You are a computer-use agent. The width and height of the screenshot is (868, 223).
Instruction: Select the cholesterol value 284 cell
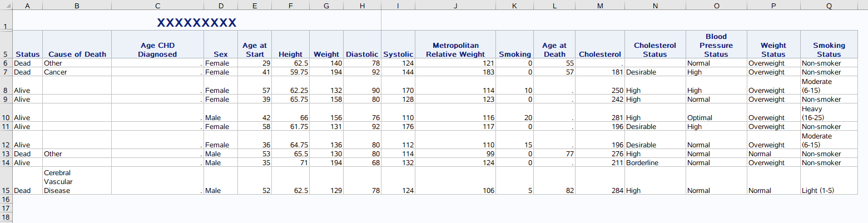pos(599,190)
